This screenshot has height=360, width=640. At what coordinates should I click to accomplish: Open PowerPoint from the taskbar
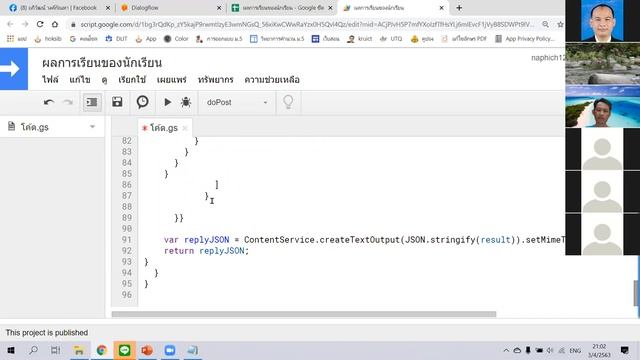[x=147, y=350]
